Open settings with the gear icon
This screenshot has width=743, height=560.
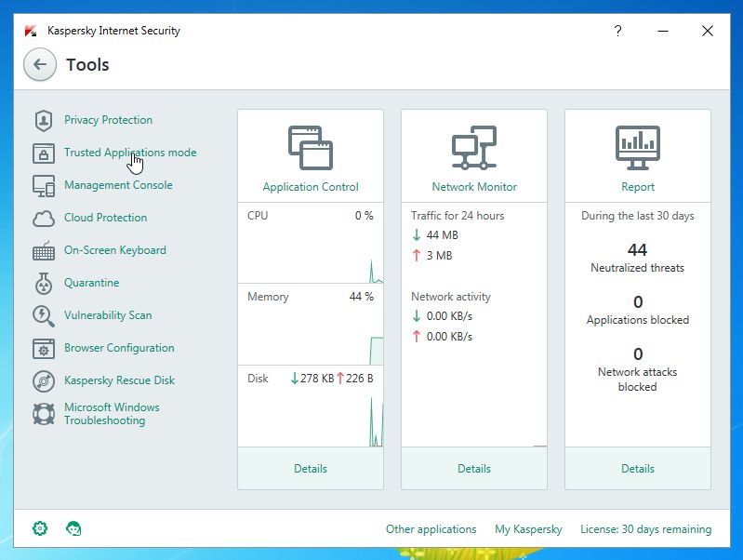(x=40, y=528)
